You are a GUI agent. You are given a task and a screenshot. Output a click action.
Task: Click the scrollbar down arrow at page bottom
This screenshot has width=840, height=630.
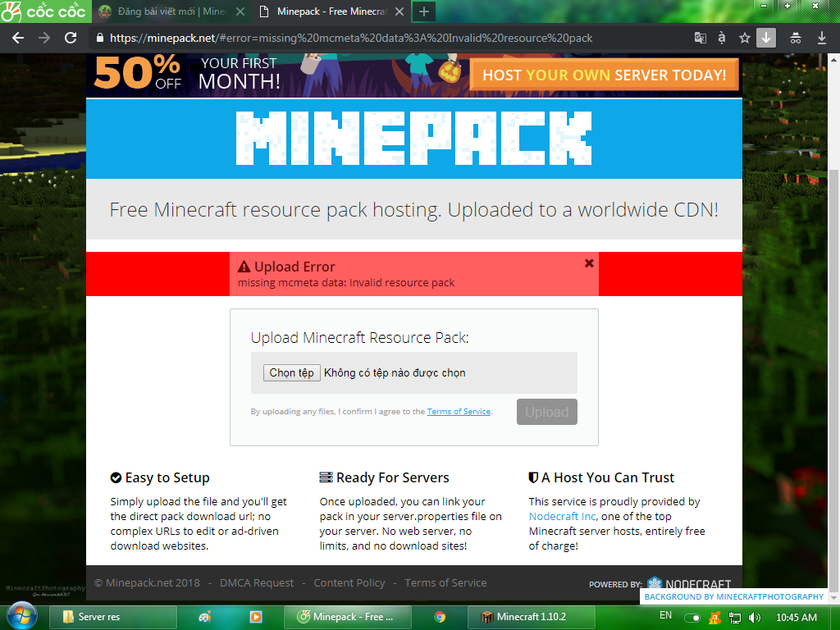point(833,597)
